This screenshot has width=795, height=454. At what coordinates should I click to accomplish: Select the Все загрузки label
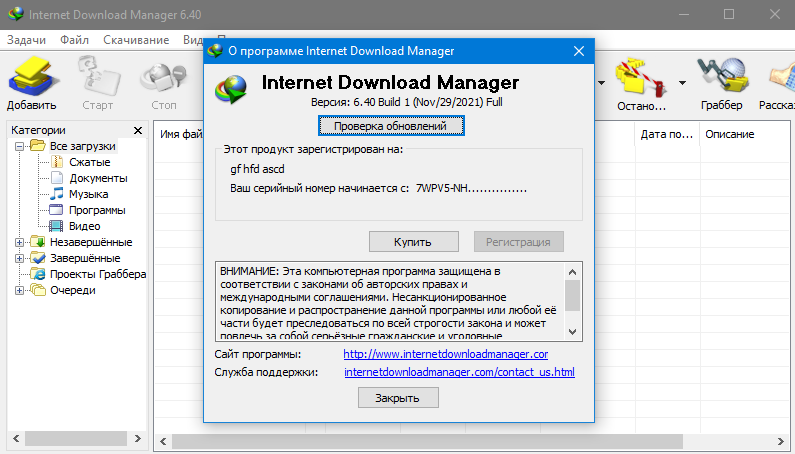point(83,146)
